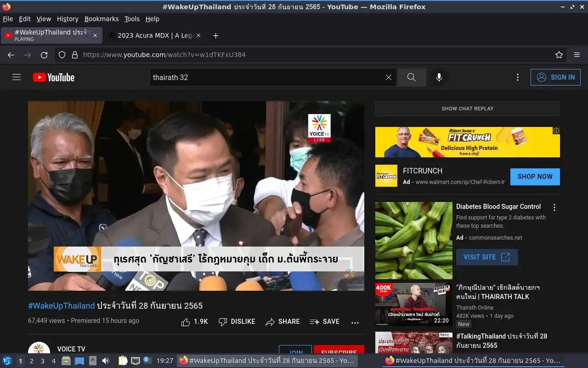This screenshot has height=368, width=588.
Task: Open tracking protection shield
Action: point(62,55)
